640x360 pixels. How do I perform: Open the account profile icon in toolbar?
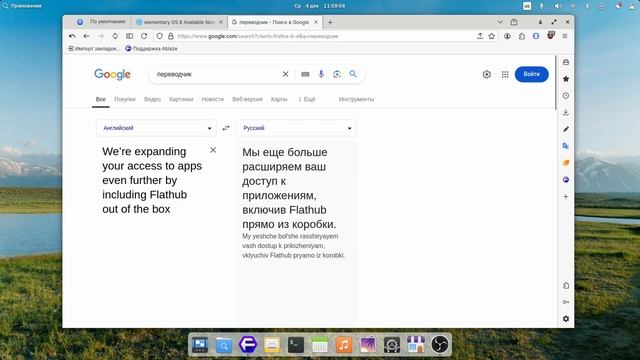point(507,36)
